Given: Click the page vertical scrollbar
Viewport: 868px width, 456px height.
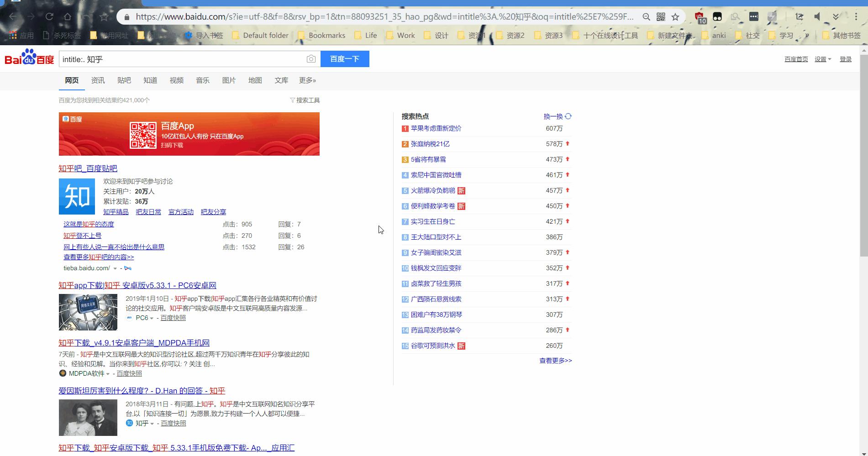Looking at the screenshot, I should [864, 155].
